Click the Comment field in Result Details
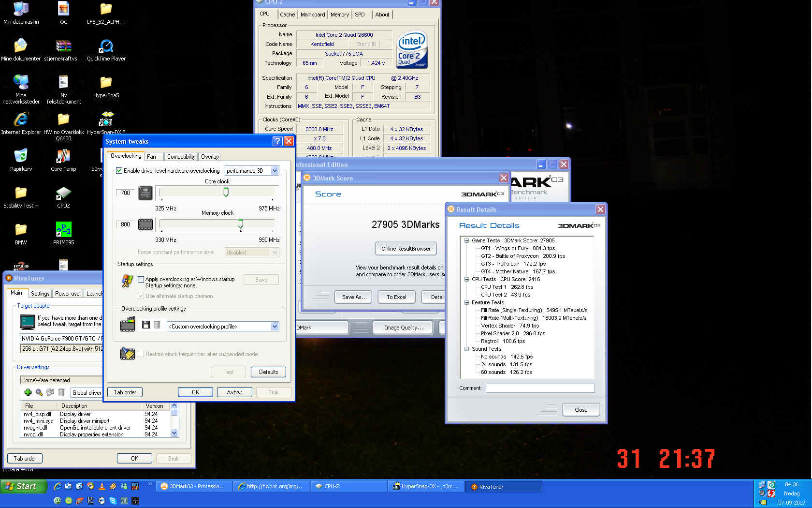 540,388
